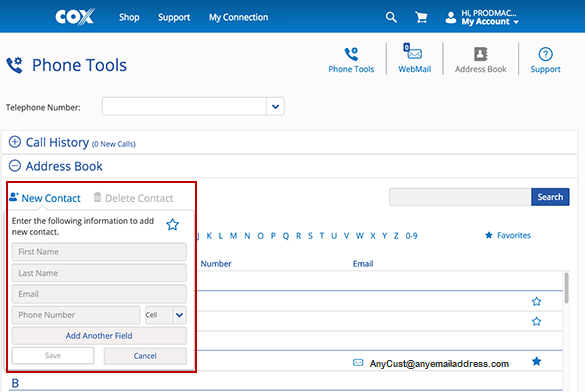Click the Telephone Number combo field
This screenshot has width=585, height=392.
tap(184, 106)
